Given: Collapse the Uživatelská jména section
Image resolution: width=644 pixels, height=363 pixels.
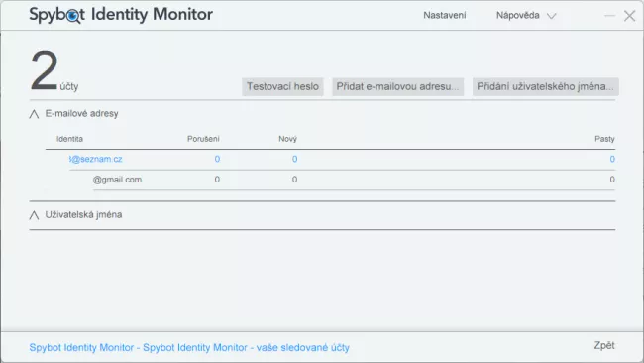Looking at the screenshot, I should (x=34, y=215).
